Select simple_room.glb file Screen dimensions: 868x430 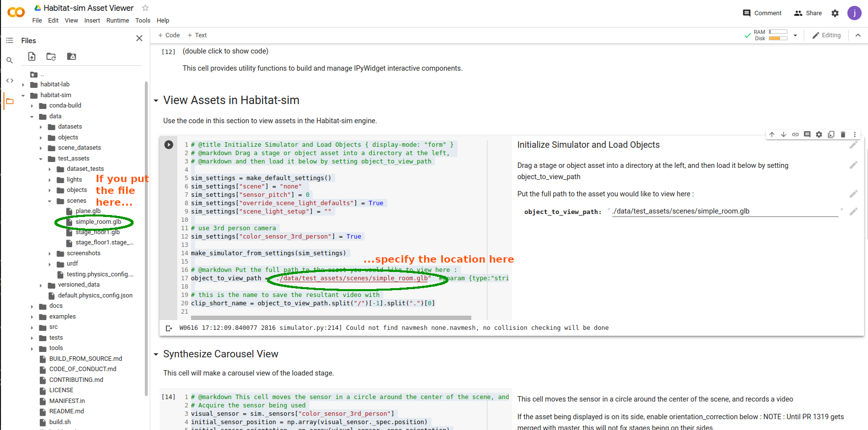click(98, 222)
